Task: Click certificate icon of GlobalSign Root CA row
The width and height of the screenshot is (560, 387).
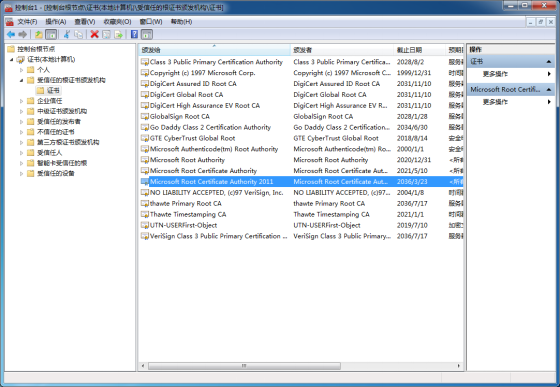Action: [145, 116]
